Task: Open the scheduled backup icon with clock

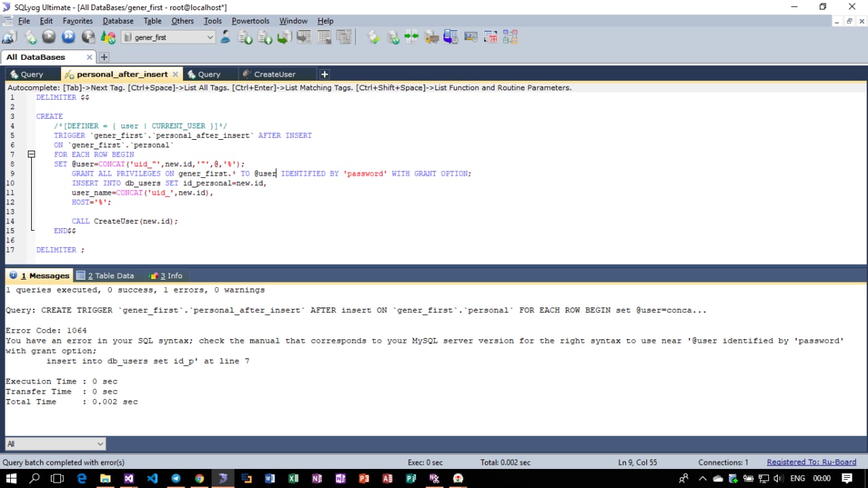Action: tap(451, 37)
